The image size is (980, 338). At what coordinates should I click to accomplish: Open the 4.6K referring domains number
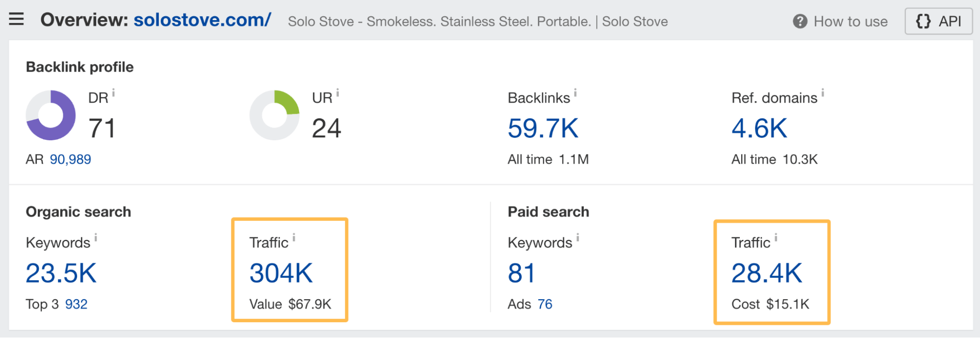(759, 129)
